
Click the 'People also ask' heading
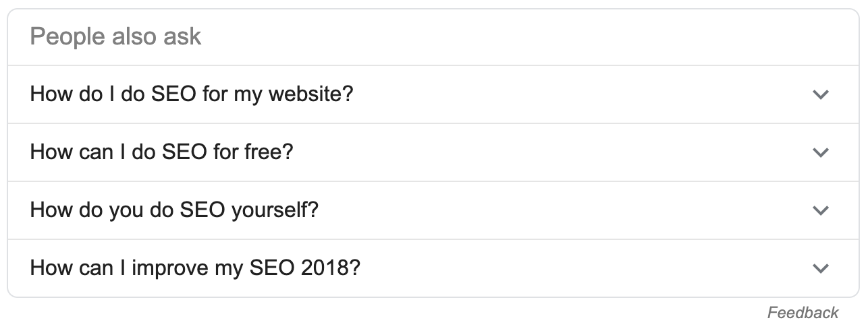[x=115, y=36]
